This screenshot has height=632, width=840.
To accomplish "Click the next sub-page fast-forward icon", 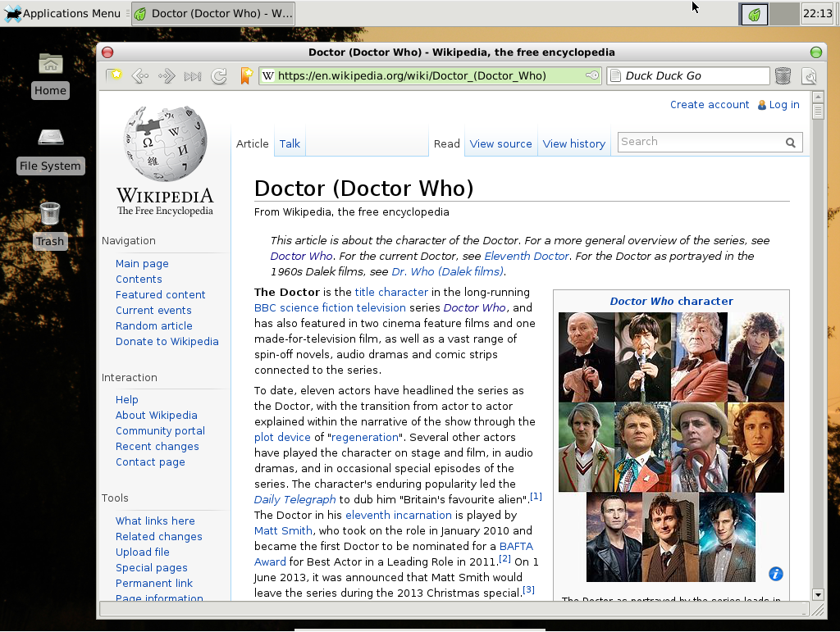I will (x=193, y=76).
